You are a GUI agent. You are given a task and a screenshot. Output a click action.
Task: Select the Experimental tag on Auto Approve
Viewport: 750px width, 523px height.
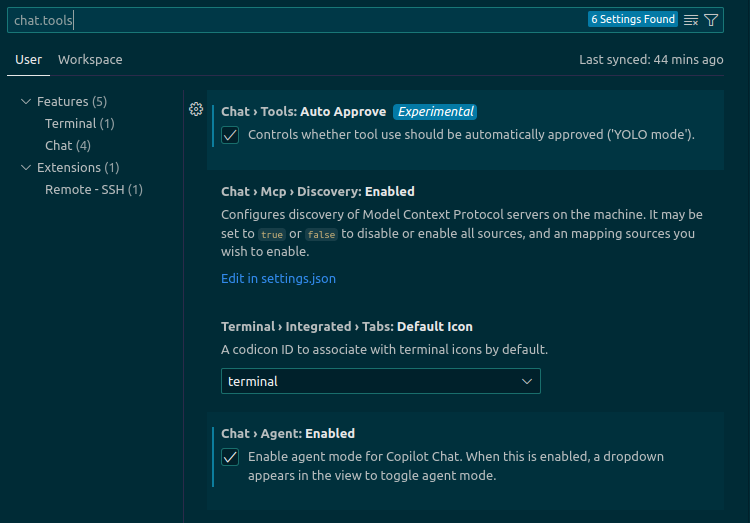tap(435, 112)
